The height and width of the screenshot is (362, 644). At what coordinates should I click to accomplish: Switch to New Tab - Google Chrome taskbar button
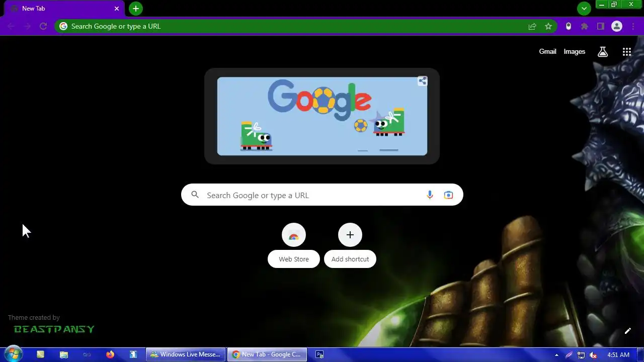pos(267,354)
